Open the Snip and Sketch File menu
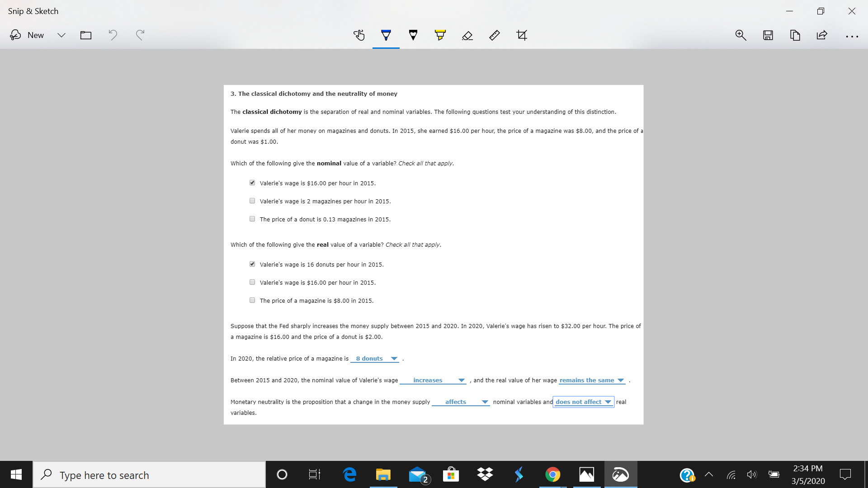 [x=85, y=34]
